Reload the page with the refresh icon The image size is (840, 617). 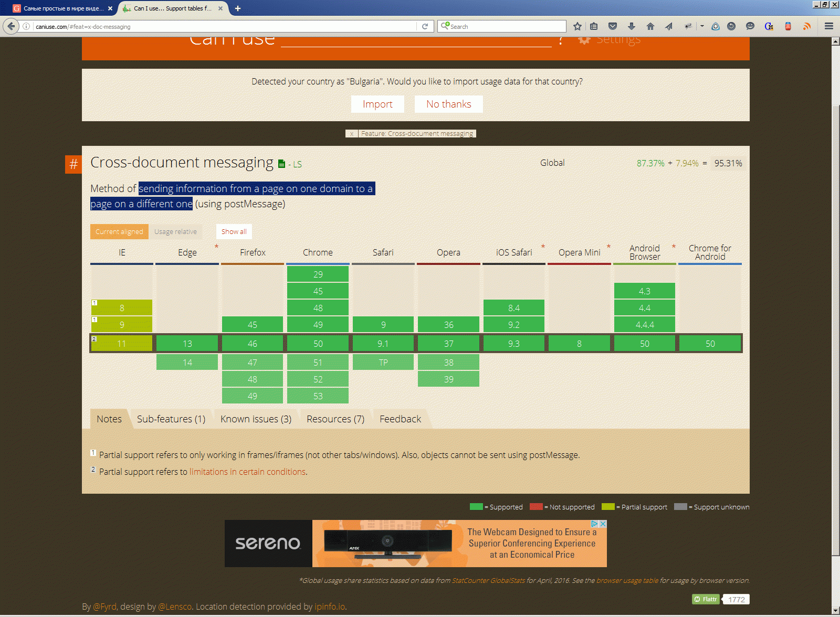pyautogui.click(x=425, y=26)
